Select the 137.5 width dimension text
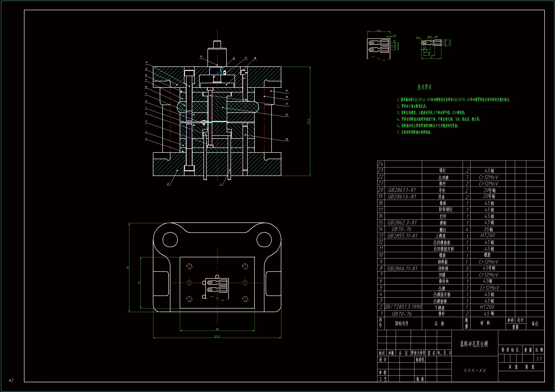555x392 pixels. tap(217, 337)
